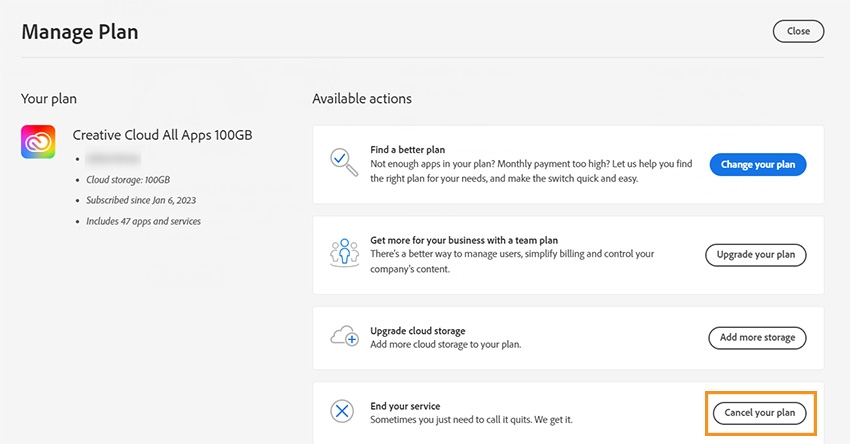Click the Cloud storage: 100GB detail line
The height and width of the screenshot is (444, 850).
(128, 179)
